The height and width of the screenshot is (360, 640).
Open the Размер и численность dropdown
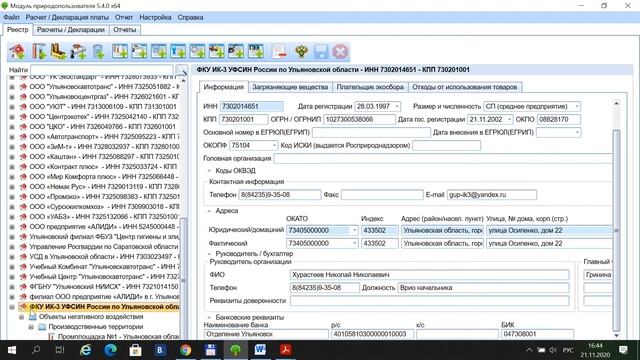click(x=577, y=107)
